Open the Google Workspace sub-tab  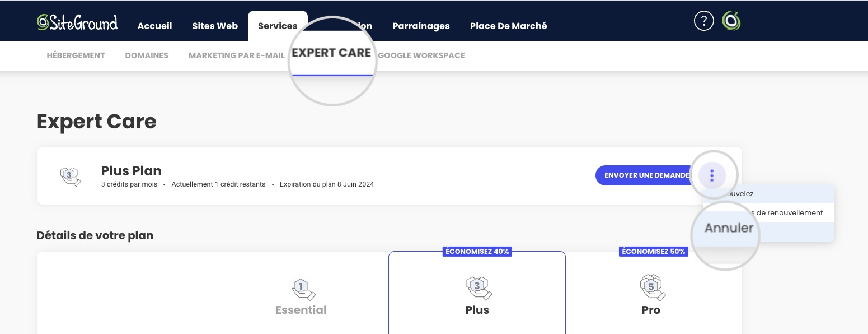(x=421, y=55)
